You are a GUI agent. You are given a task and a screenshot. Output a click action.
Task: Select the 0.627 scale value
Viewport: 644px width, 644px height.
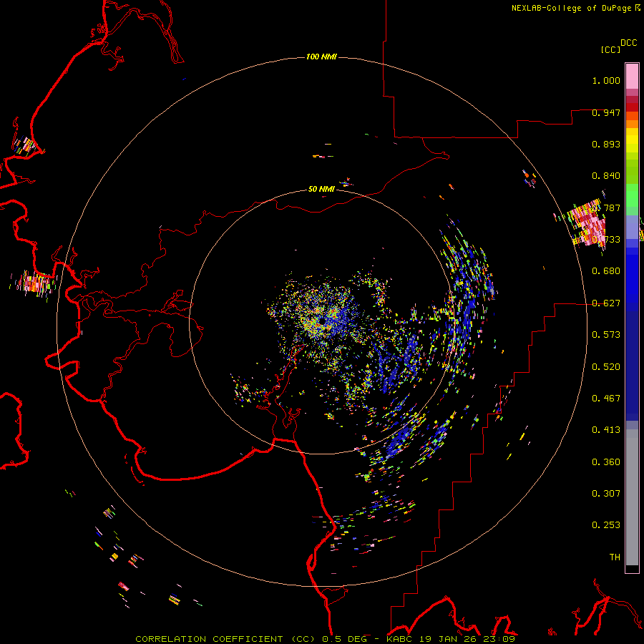point(606,303)
